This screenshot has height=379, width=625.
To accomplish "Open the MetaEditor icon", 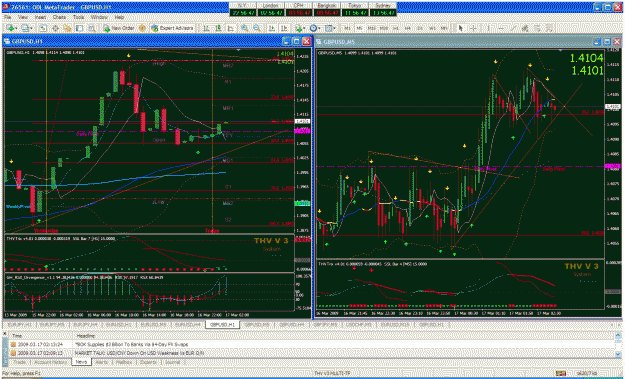I will [x=142, y=28].
